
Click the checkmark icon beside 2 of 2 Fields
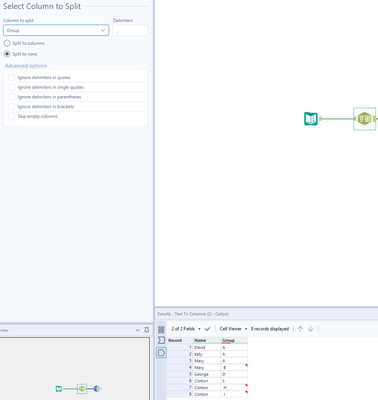208,329
